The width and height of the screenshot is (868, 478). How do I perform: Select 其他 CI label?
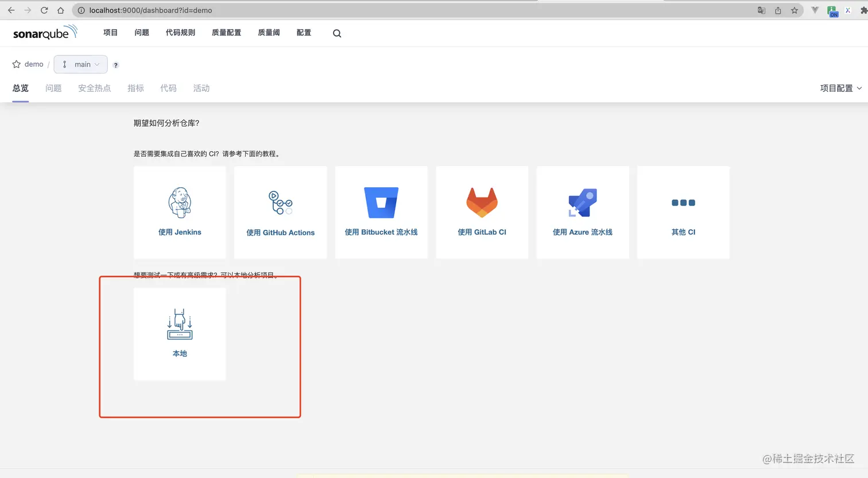(683, 232)
